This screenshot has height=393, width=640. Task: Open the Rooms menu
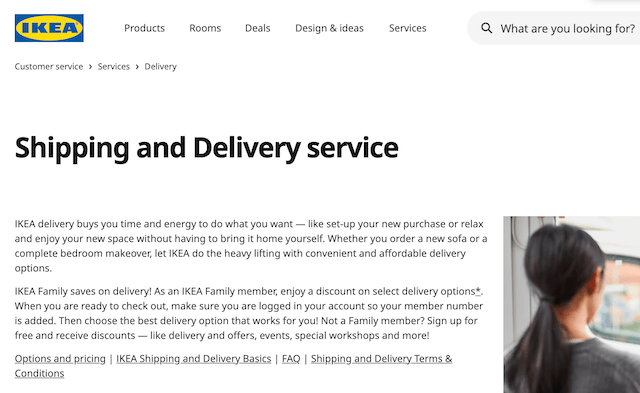205,28
